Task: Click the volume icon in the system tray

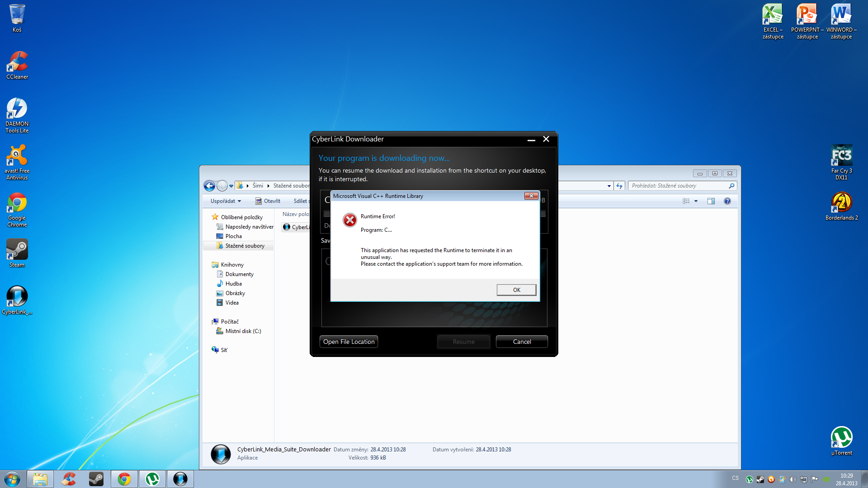Action: click(793, 479)
